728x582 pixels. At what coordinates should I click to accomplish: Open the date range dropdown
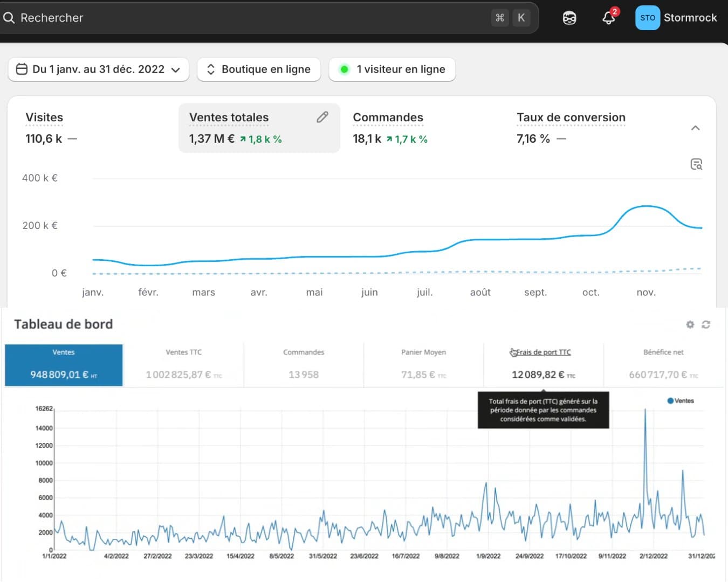(99, 69)
